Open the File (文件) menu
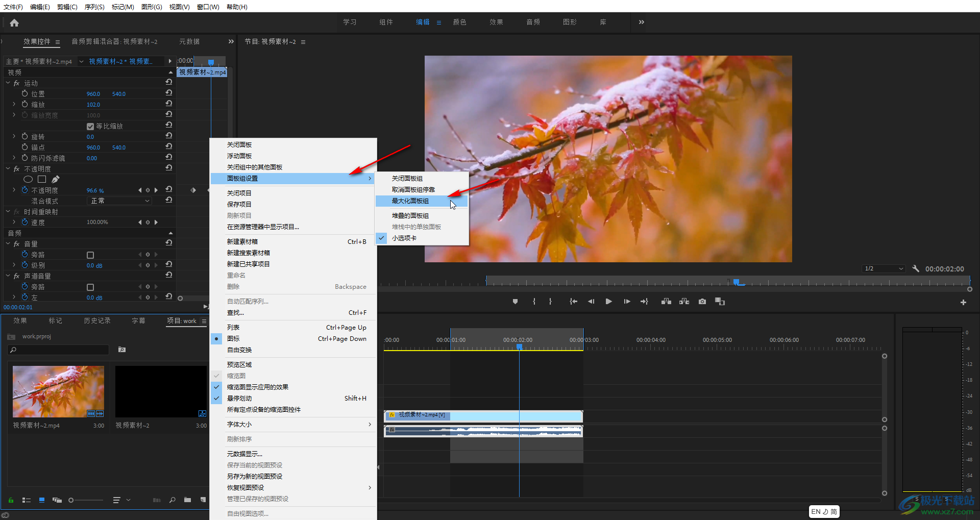The image size is (980, 520). [x=13, y=7]
